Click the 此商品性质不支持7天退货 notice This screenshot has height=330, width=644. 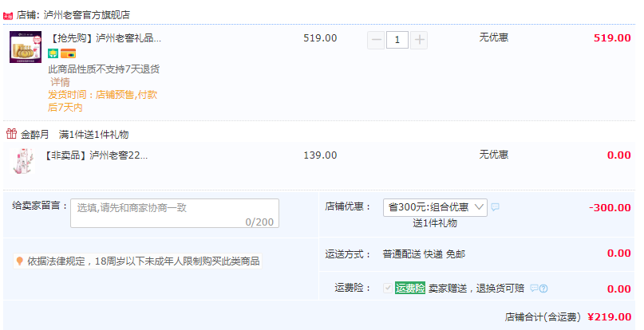[x=104, y=69]
